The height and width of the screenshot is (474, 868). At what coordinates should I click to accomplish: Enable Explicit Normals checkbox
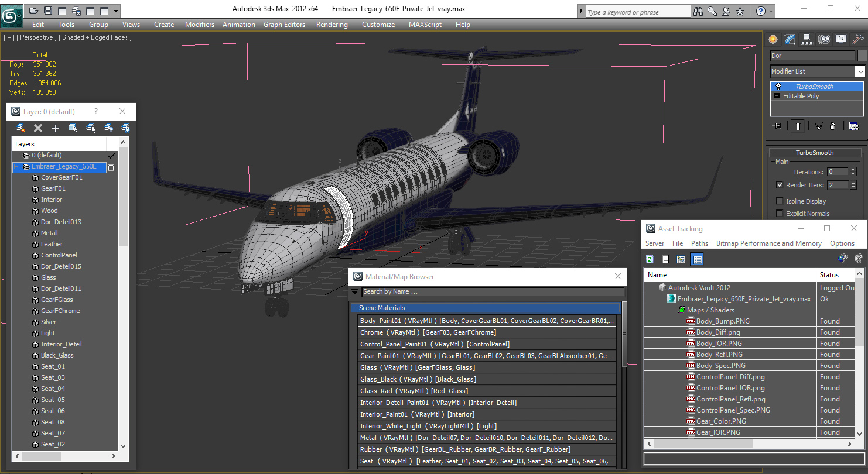click(780, 214)
